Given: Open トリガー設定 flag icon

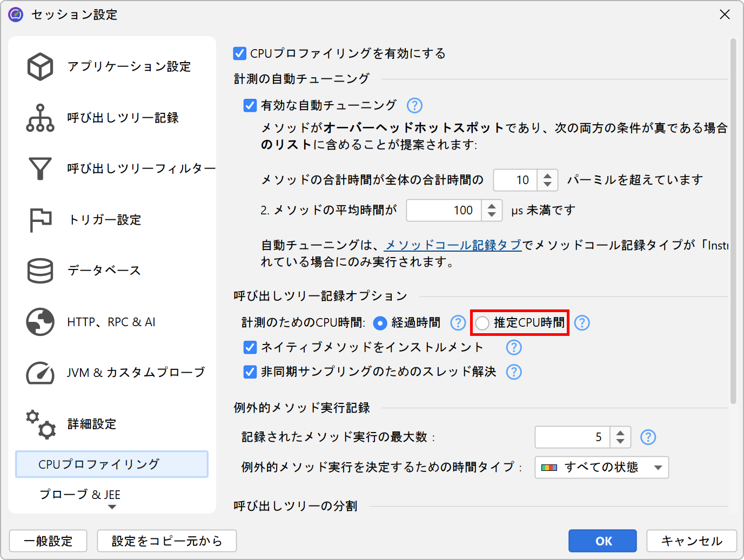Looking at the screenshot, I should coord(40,220).
